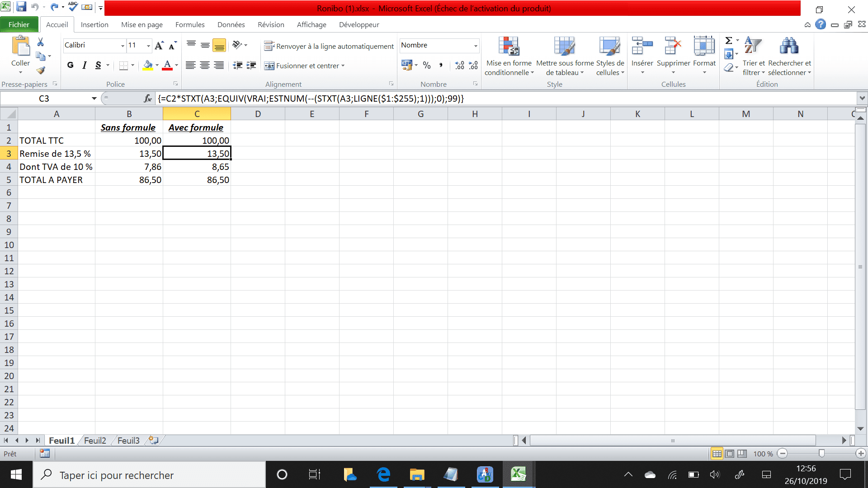Open the Calibri font name dropdown
This screenshot has height=488, width=868.
(123, 46)
